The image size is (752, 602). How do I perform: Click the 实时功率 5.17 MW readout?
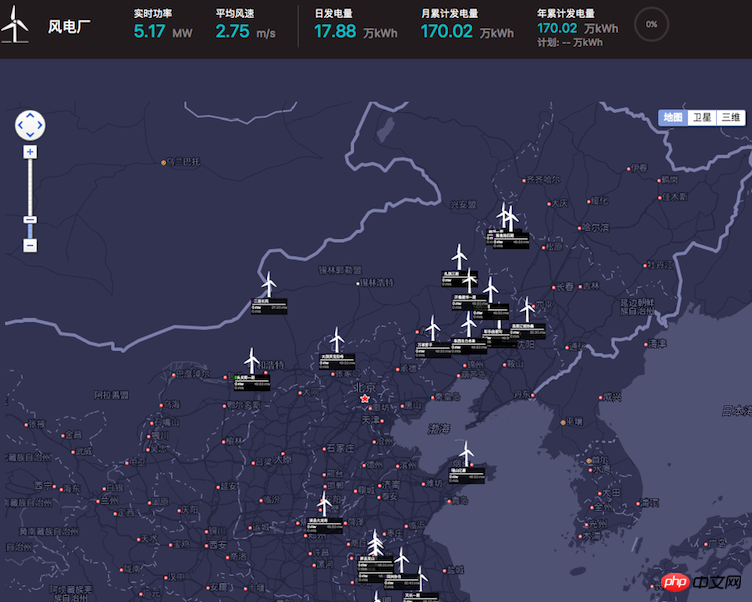coord(163,31)
